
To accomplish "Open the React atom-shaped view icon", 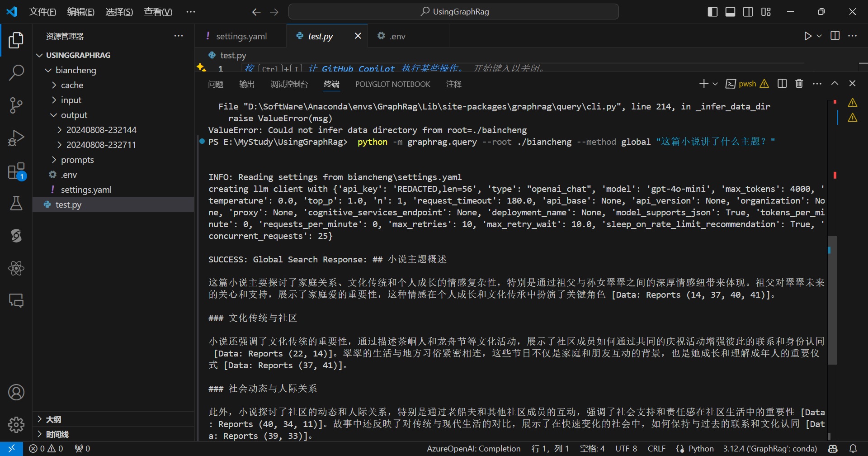I will [x=16, y=268].
